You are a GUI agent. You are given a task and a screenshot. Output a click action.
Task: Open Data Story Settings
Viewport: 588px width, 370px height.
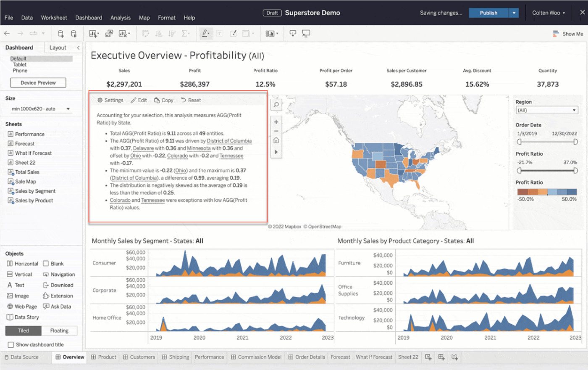[110, 100]
